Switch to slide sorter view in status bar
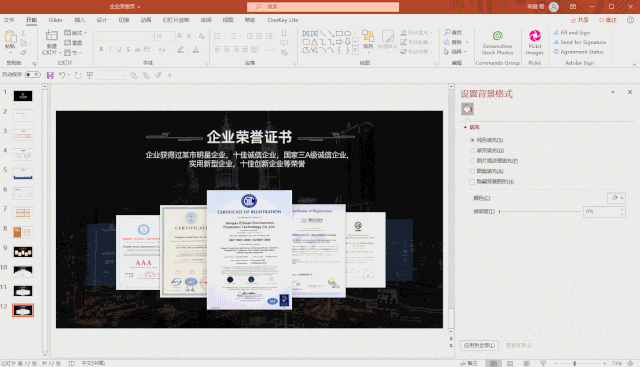Image resolution: width=640 pixels, height=367 pixels. [x=510, y=363]
